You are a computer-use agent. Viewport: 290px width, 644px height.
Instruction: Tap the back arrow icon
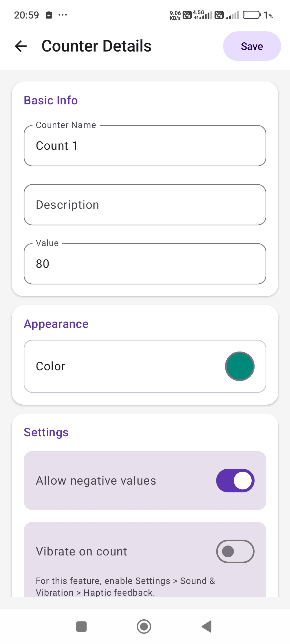pyautogui.click(x=21, y=46)
